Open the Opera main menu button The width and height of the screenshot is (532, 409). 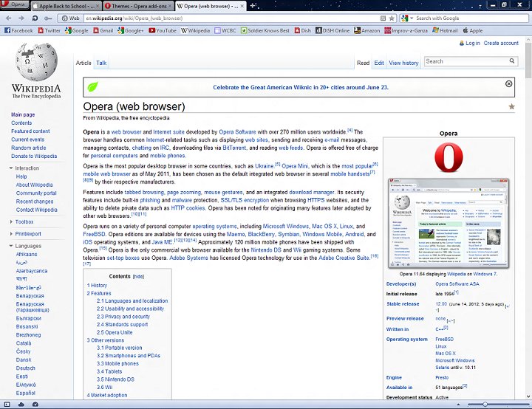[x=16, y=5]
